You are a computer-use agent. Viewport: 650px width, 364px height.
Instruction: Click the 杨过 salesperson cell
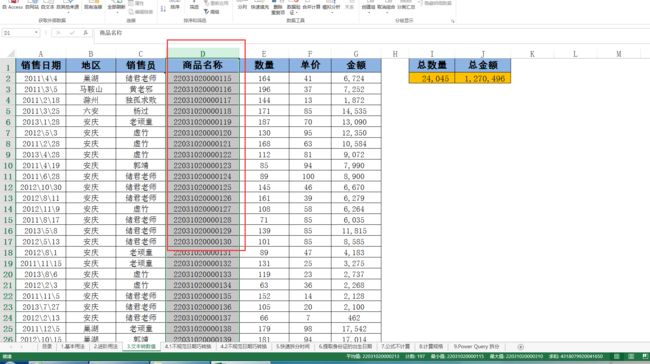pos(141,111)
